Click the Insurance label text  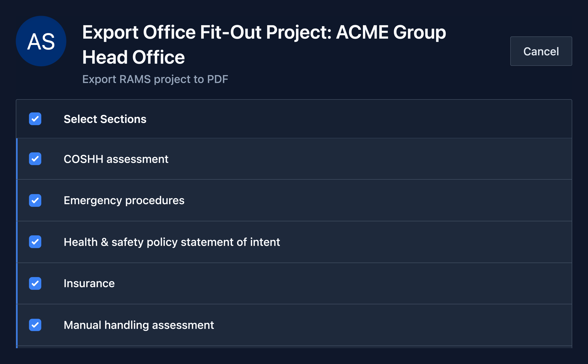point(89,283)
